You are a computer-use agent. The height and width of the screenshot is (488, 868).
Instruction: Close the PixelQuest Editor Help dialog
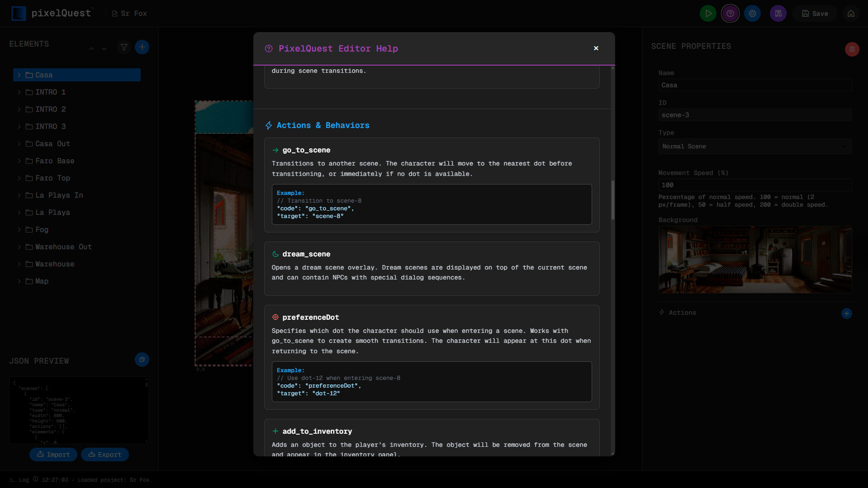pos(596,48)
